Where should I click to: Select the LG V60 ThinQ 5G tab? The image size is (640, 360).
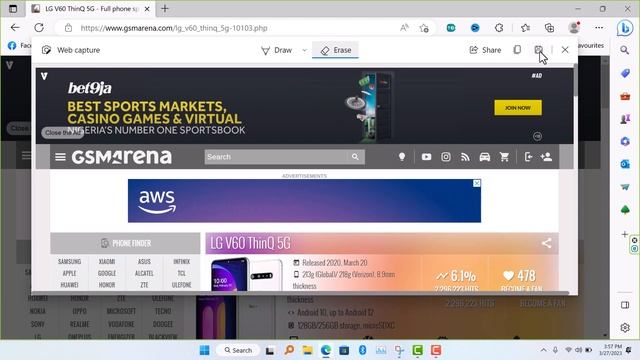91,9
